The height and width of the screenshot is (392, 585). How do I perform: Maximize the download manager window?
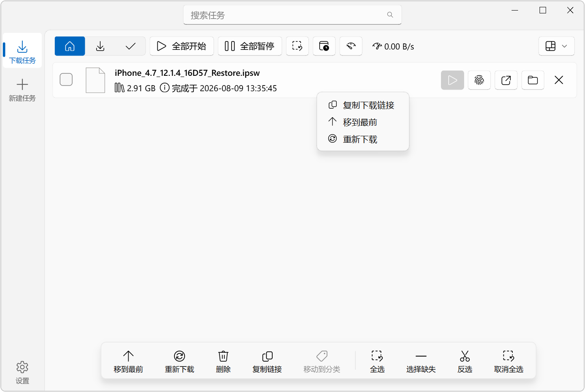[x=542, y=11]
